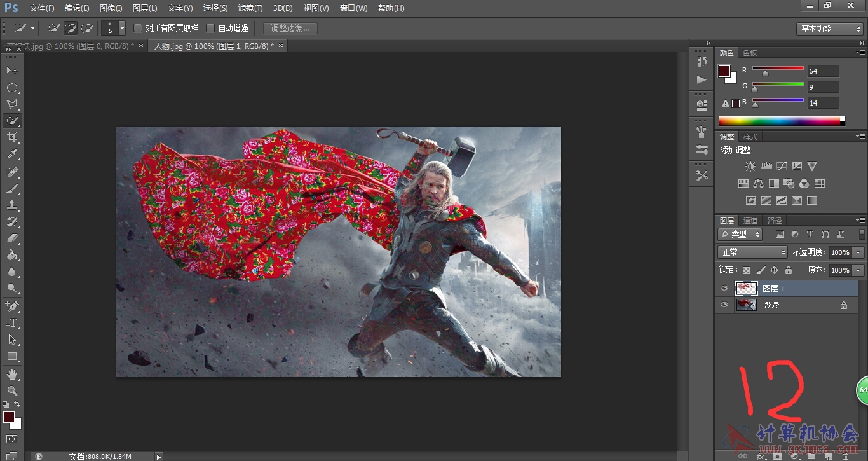Select the Horizontal Type tool
This screenshot has height=461, width=868.
pyautogui.click(x=12, y=323)
